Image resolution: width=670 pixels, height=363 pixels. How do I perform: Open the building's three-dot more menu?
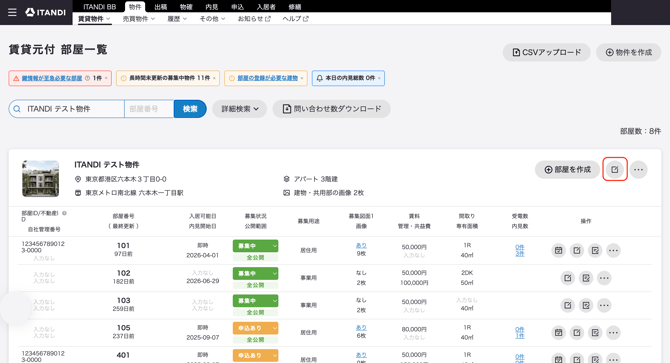[x=638, y=170]
